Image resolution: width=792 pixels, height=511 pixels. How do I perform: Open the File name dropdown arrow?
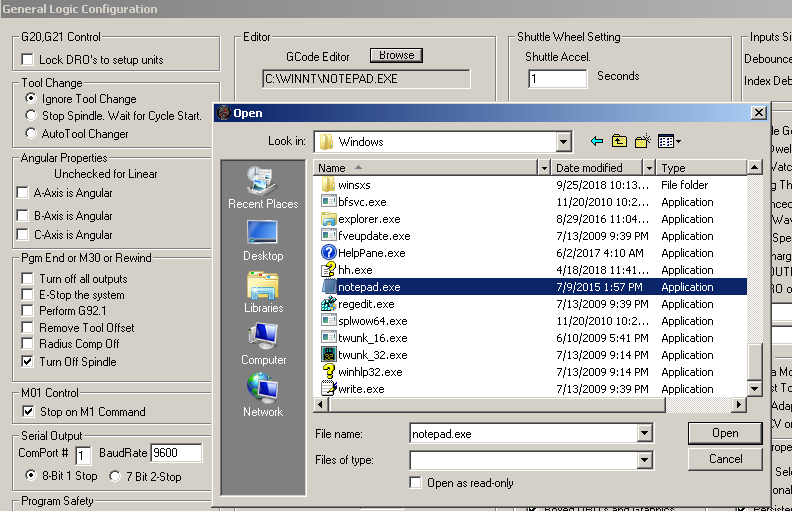coord(644,433)
